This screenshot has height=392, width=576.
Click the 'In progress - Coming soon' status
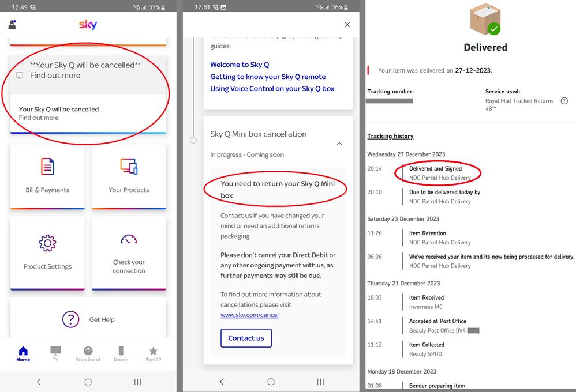[x=247, y=154]
